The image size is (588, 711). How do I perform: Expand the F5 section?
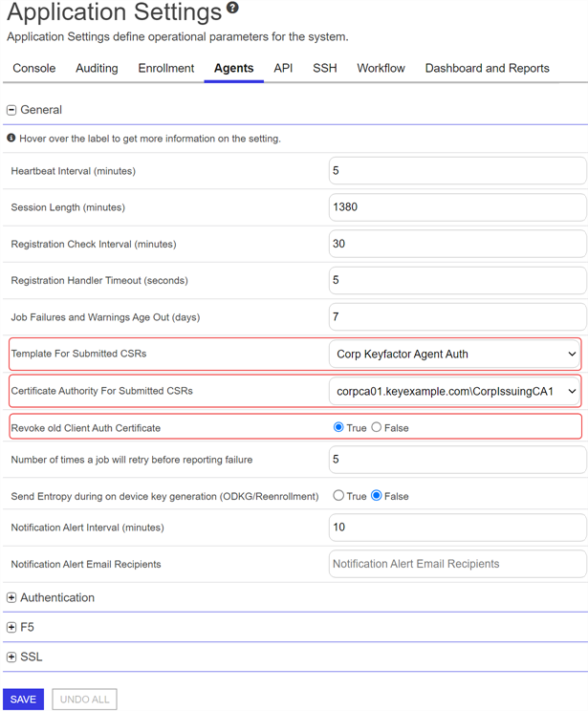click(11, 628)
